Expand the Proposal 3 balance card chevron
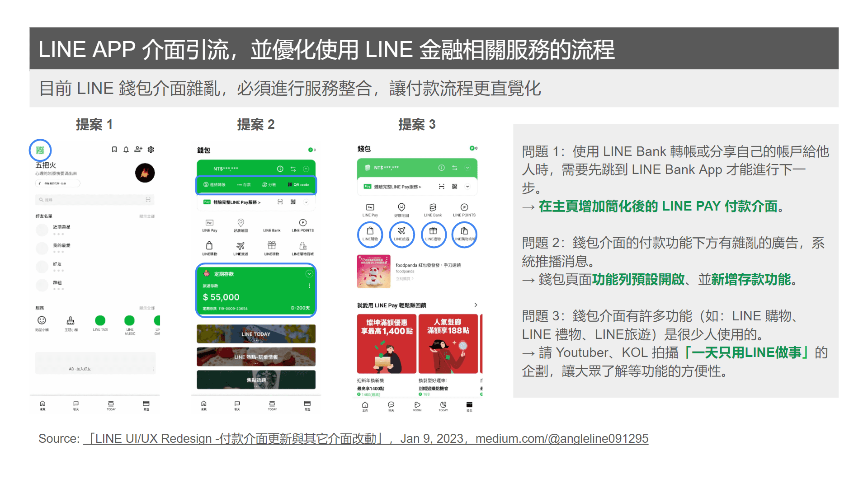 tap(467, 168)
